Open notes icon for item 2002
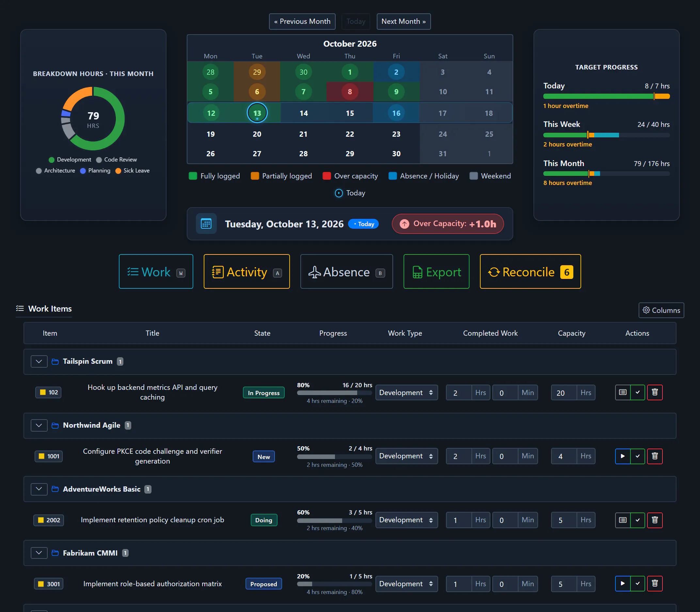The image size is (700, 612). tap(623, 520)
